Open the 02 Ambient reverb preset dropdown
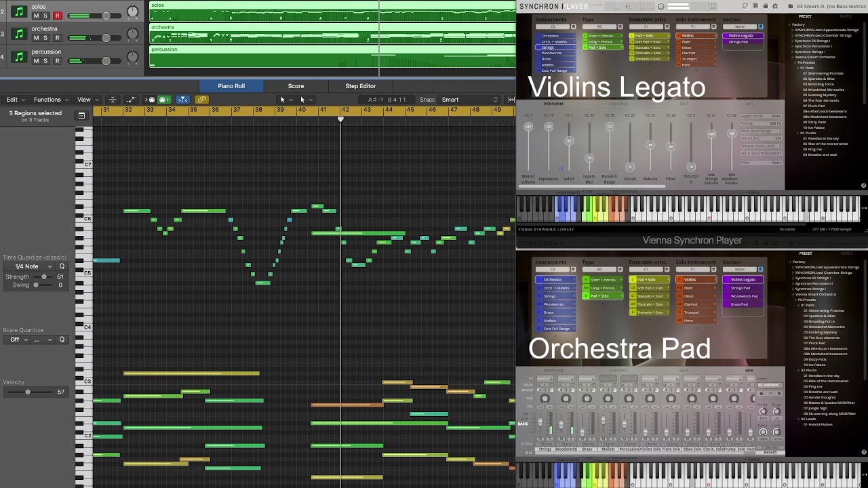Screen dimensions: 868x488 point(770,385)
